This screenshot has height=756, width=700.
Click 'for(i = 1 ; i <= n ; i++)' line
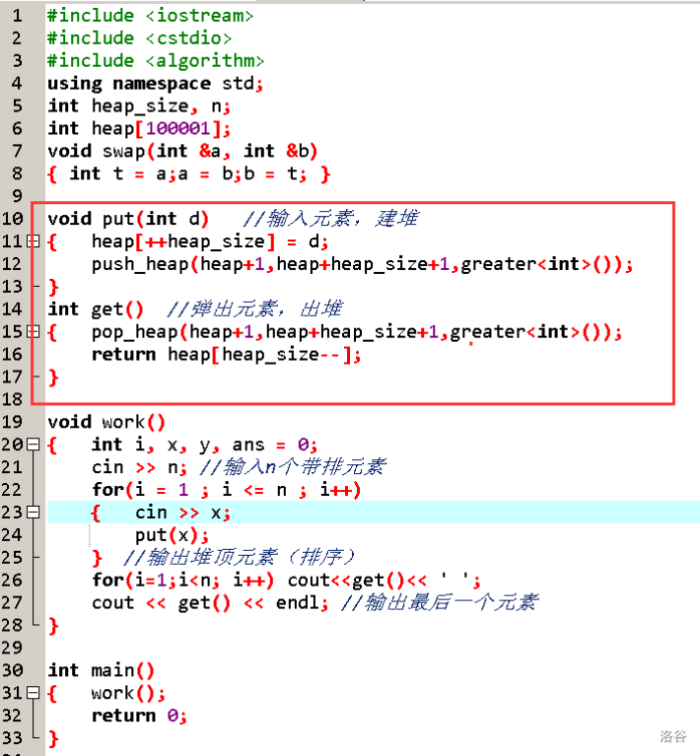[226, 490]
